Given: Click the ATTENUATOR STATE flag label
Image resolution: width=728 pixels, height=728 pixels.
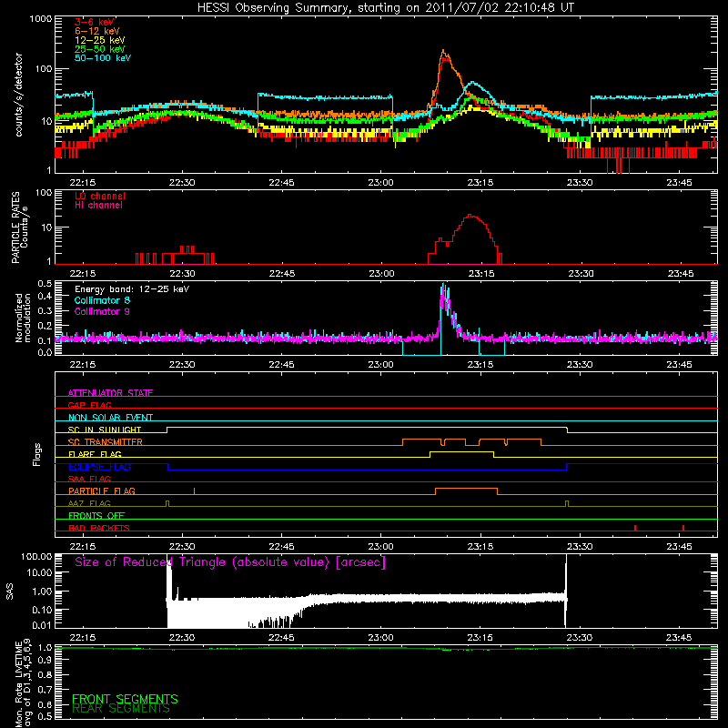Looking at the screenshot, I should click(x=110, y=393).
